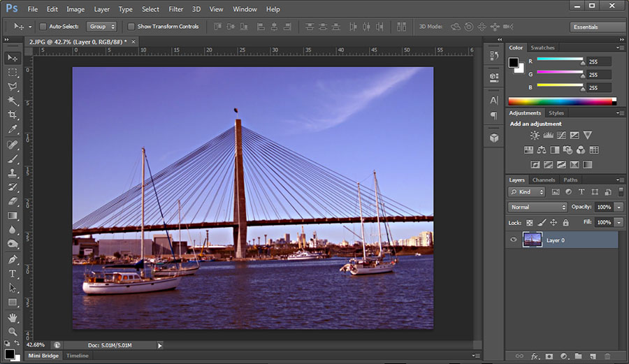Select the Horizontal Type tool

click(x=13, y=273)
